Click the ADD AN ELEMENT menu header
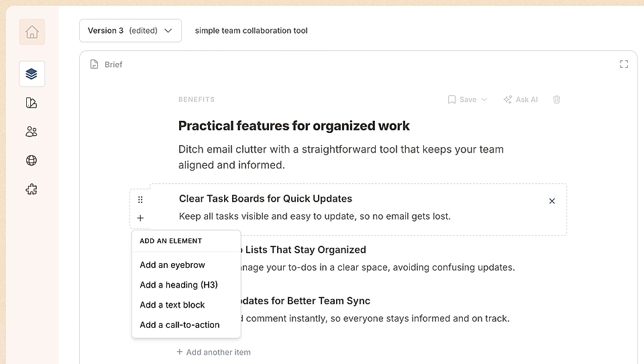 (x=171, y=241)
